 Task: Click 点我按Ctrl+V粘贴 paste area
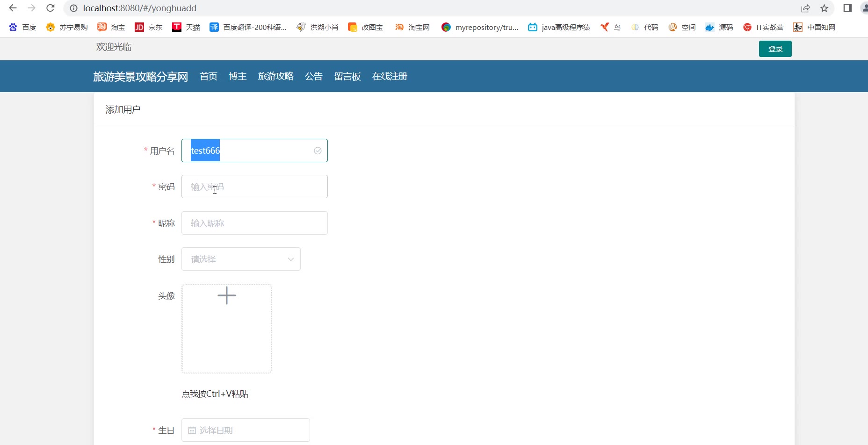click(215, 394)
